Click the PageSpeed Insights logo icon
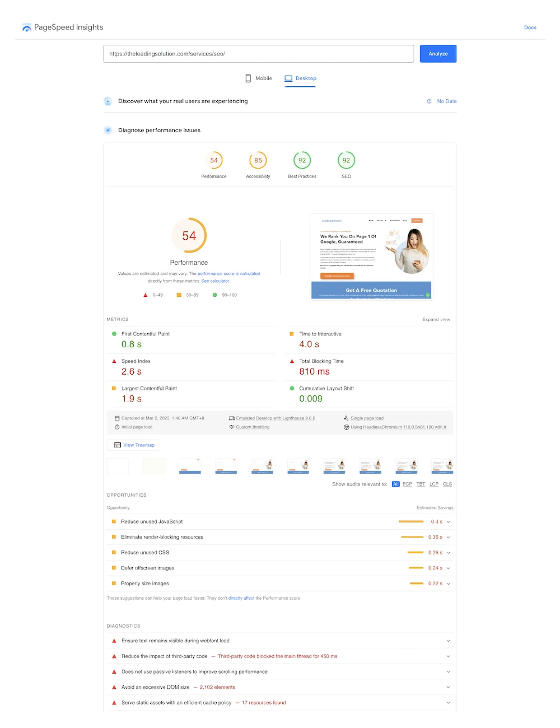This screenshot has width=560, height=728. point(26,27)
